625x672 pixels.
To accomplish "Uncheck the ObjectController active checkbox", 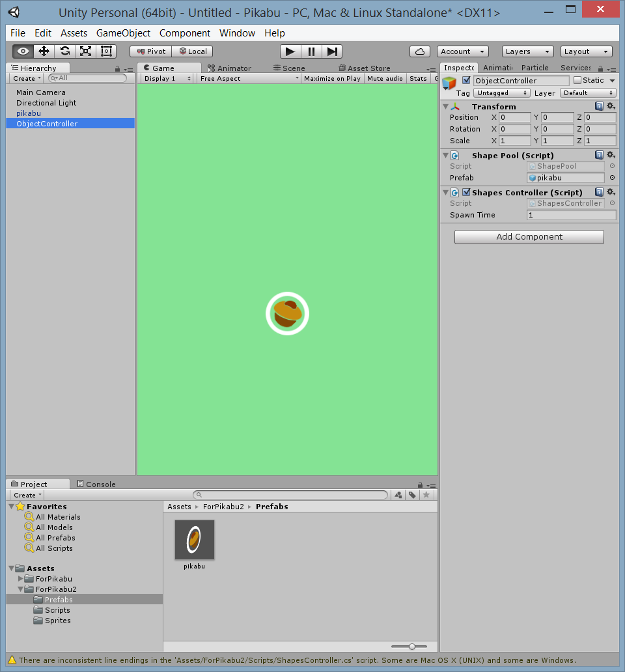I will pos(465,80).
